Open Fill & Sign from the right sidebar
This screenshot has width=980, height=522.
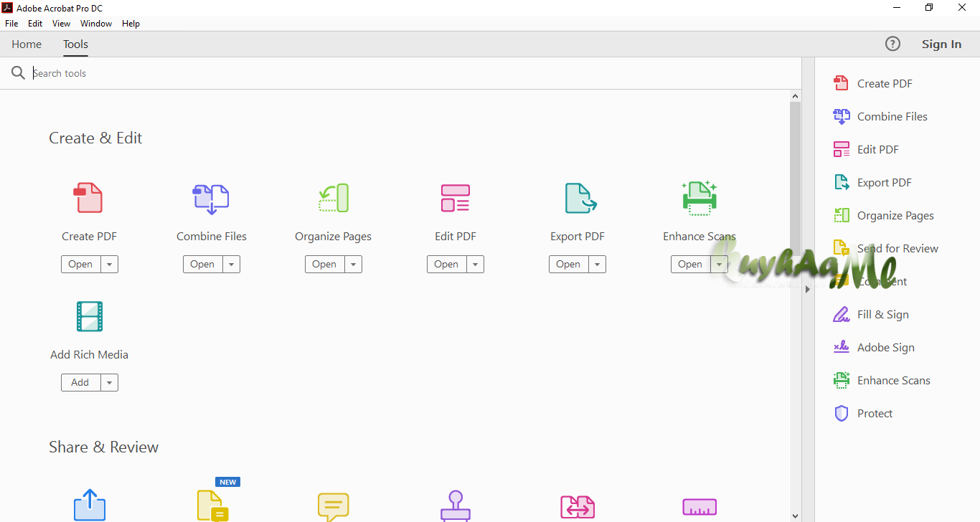(x=871, y=314)
